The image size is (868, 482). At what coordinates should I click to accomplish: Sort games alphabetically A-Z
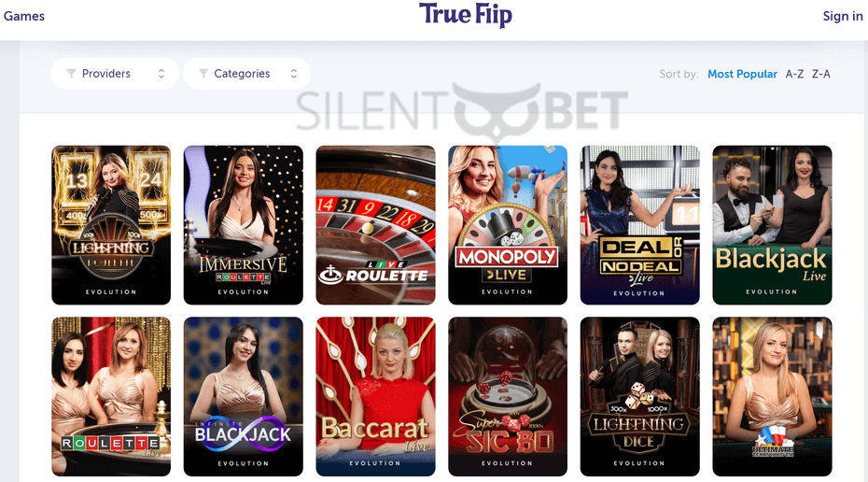click(x=794, y=74)
